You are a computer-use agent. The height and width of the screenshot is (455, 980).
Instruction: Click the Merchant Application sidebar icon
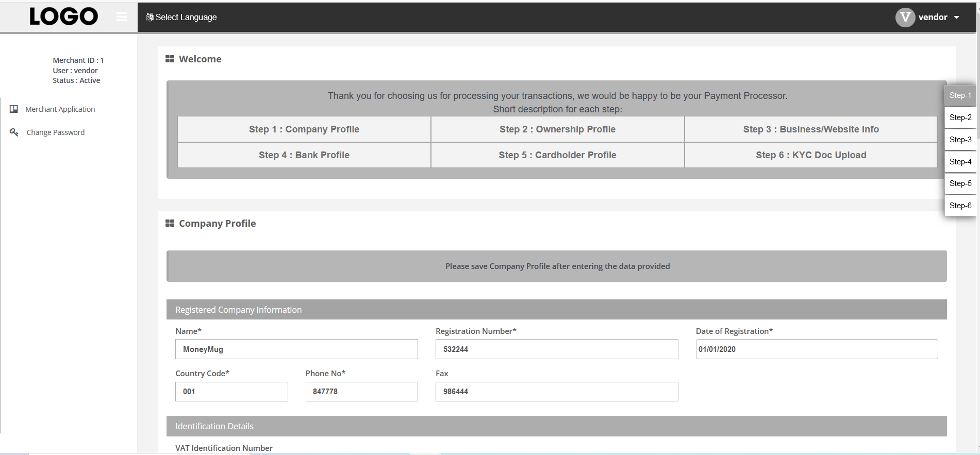14,109
